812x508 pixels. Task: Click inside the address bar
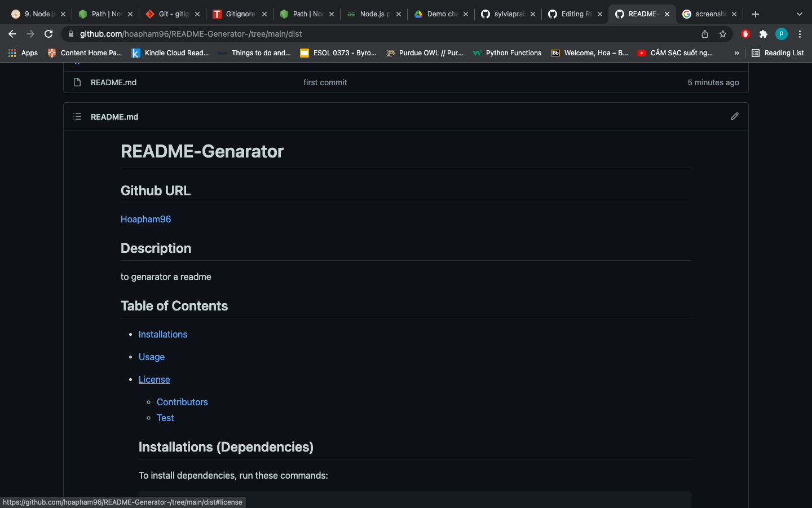(x=338, y=34)
